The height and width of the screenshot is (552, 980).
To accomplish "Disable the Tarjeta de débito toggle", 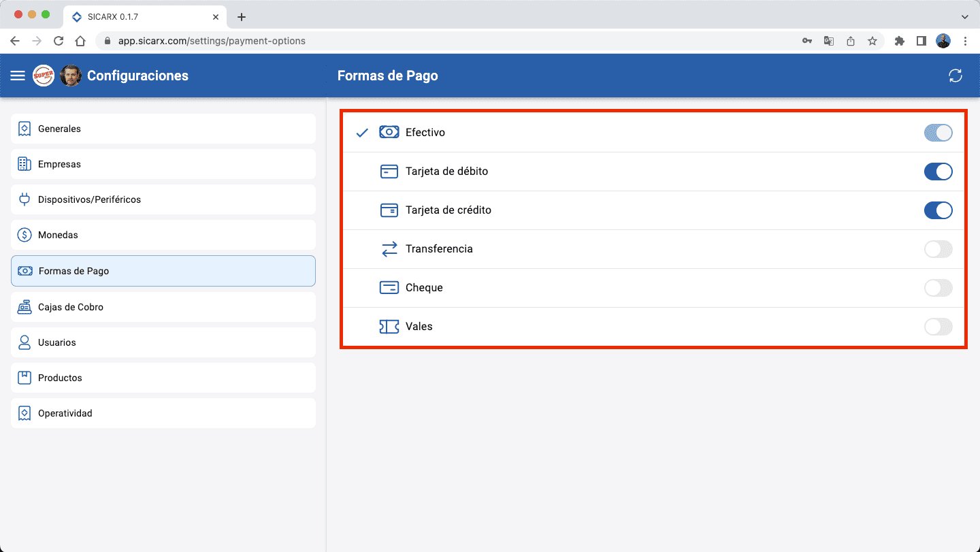I will 938,171.
